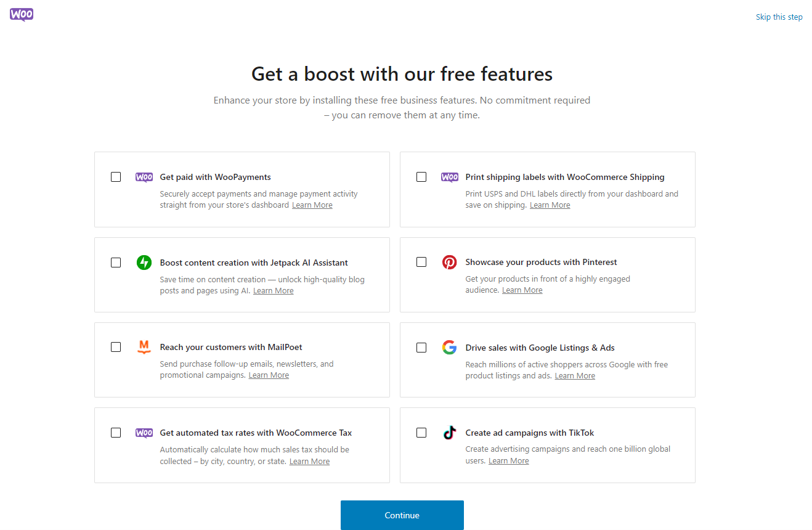The image size is (812, 530).
Task: Click the Skip this step link
Action: pos(779,17)
